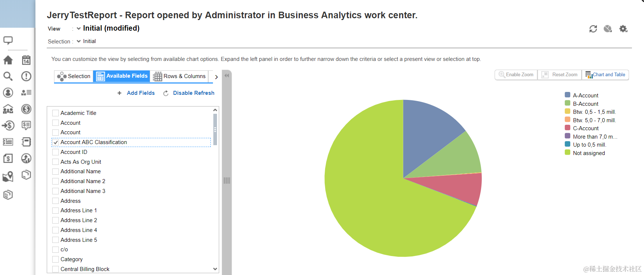Viewport: 644px width, 275px height.
Task: Click the refresh report icon
Action: pyautogui.click(x=593, y=29)
